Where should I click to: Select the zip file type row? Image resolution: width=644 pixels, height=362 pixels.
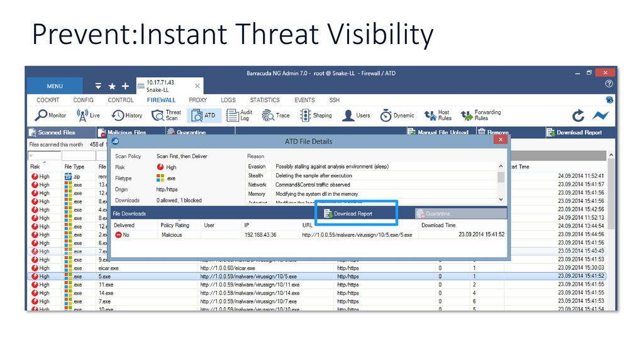[x=68, y=176]
